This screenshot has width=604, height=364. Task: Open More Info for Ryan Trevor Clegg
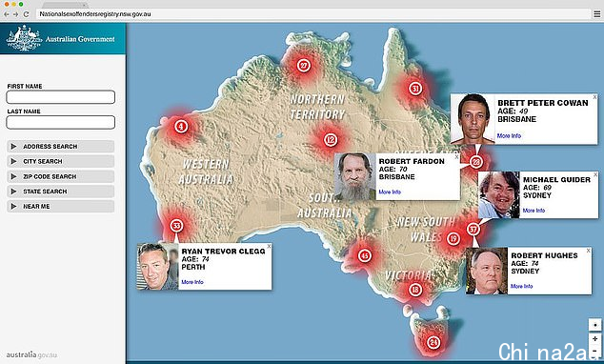click(192, 282)
